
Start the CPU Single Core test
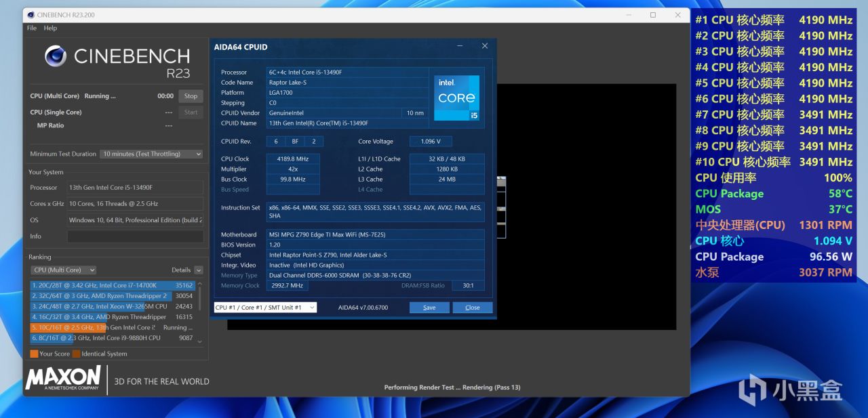(x=191, y=112)
